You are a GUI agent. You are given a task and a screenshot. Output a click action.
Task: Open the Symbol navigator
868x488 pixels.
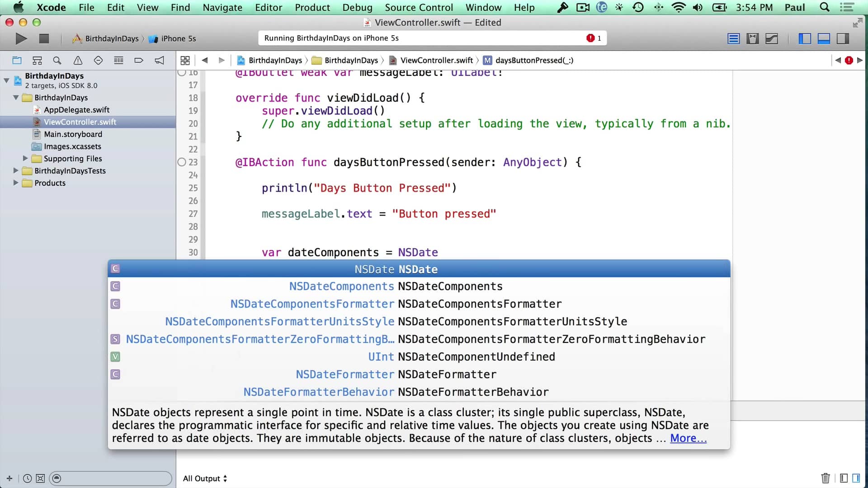click(x=37, y=60)
